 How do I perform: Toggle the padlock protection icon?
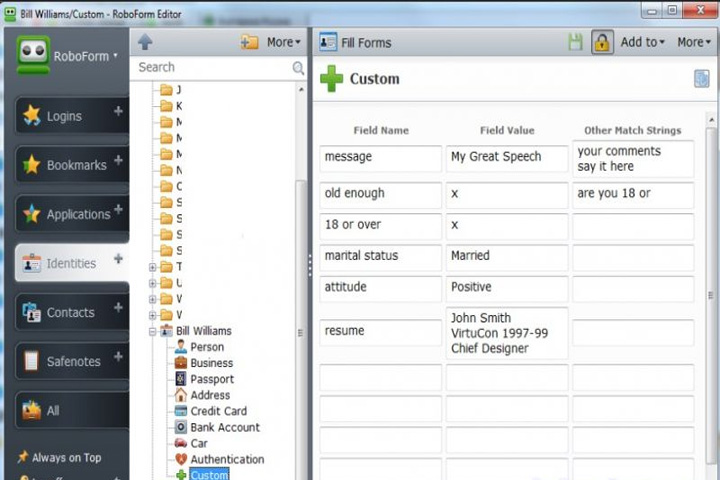tap(602, 42)
